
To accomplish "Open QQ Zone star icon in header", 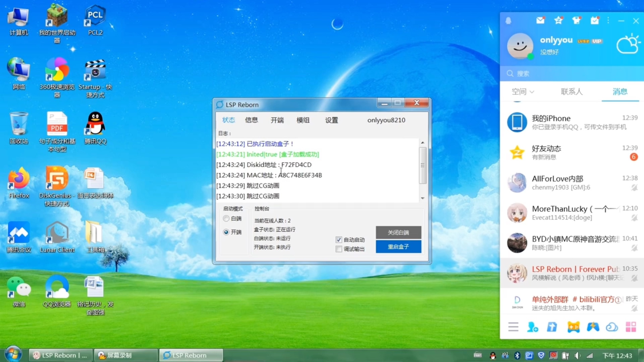I will (x=558, y=20).
